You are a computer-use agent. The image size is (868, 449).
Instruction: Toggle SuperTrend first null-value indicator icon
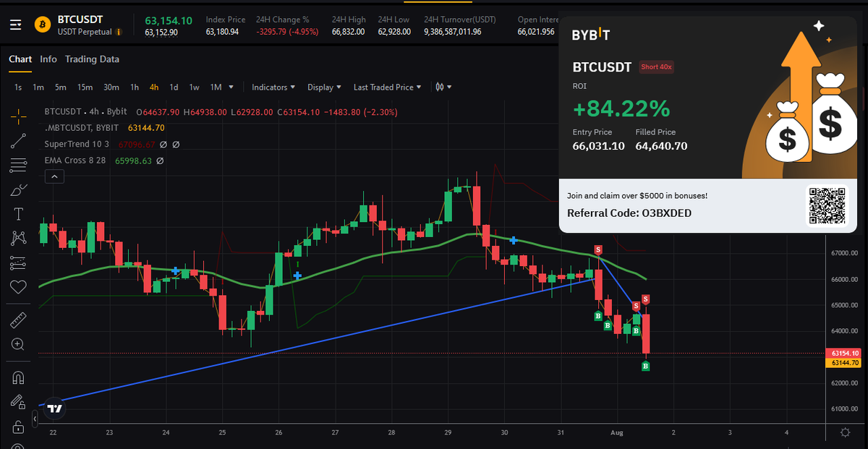click(x=164, y=145)
